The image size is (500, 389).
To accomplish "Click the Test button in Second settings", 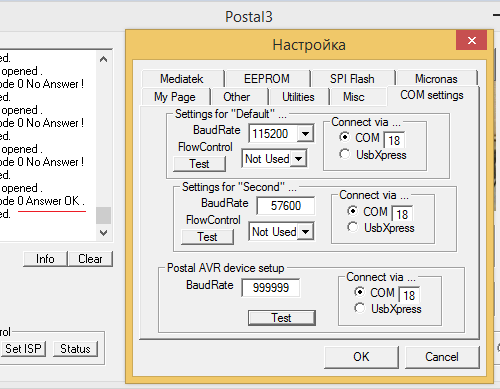I will (x=207, y=237).
